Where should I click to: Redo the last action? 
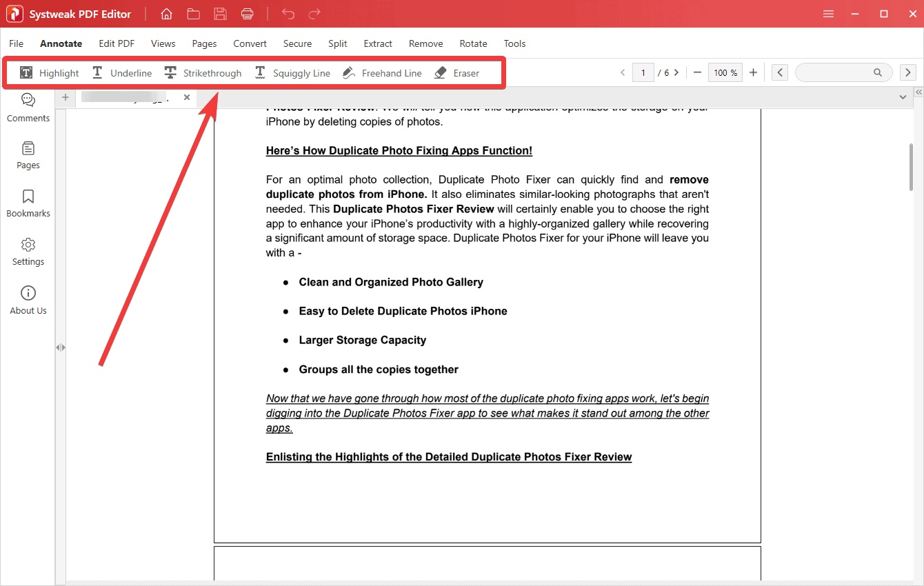click(314, 14)
